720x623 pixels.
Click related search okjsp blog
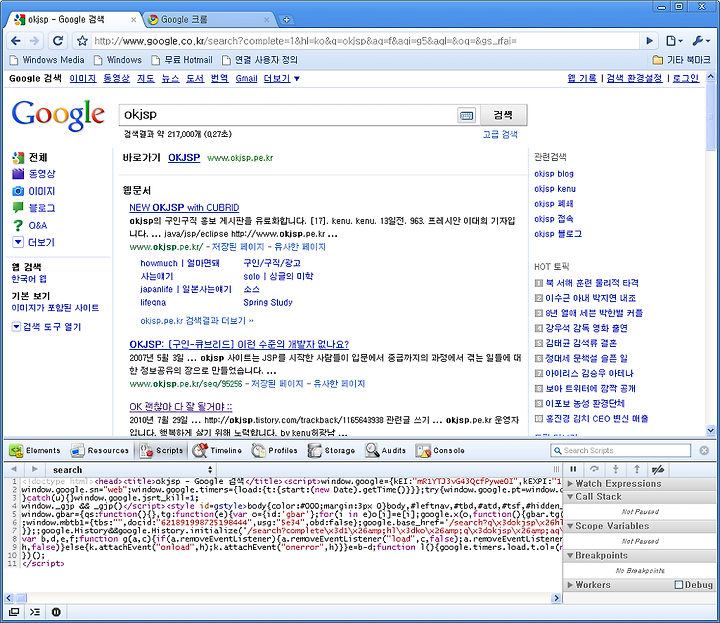(x=554, y=174)
